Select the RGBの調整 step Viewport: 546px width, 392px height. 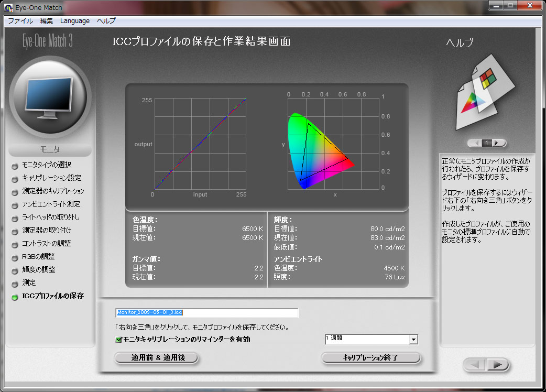pyautogui.click(x=38, y=257)
